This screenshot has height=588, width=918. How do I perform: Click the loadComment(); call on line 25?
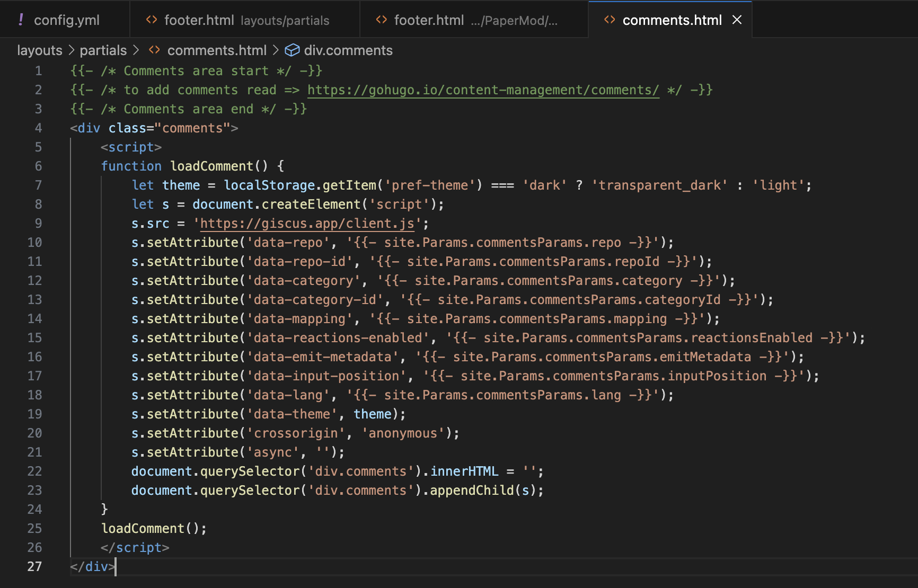point(154,529)
